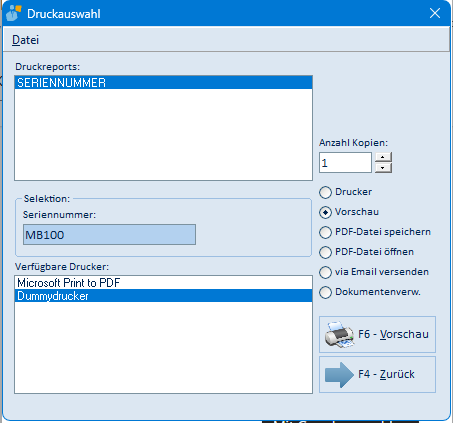Select the Dokumentenverw. radio button
The width and height of the screenshot is (453, 423).
325,292
